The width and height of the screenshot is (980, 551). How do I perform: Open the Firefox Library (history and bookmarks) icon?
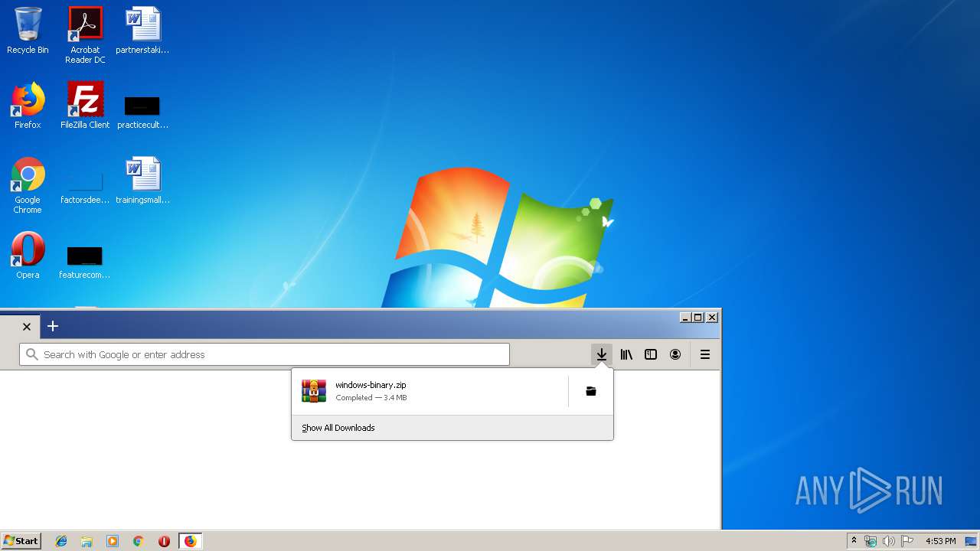[626, 354]
